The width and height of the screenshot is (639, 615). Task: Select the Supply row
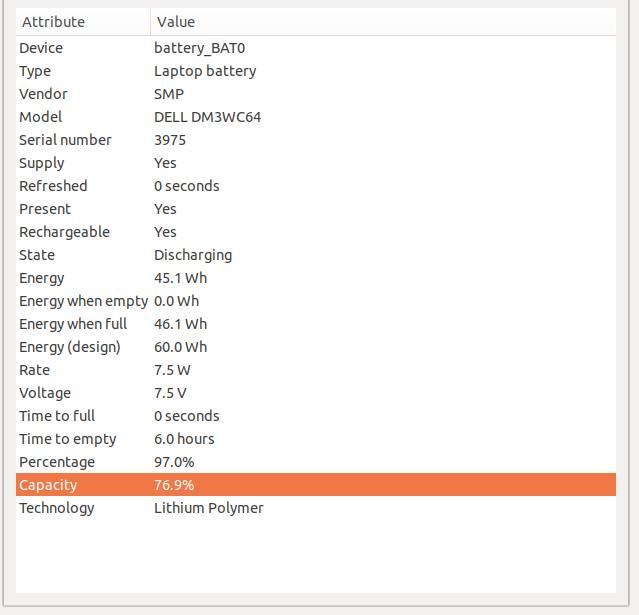[316, 163]
